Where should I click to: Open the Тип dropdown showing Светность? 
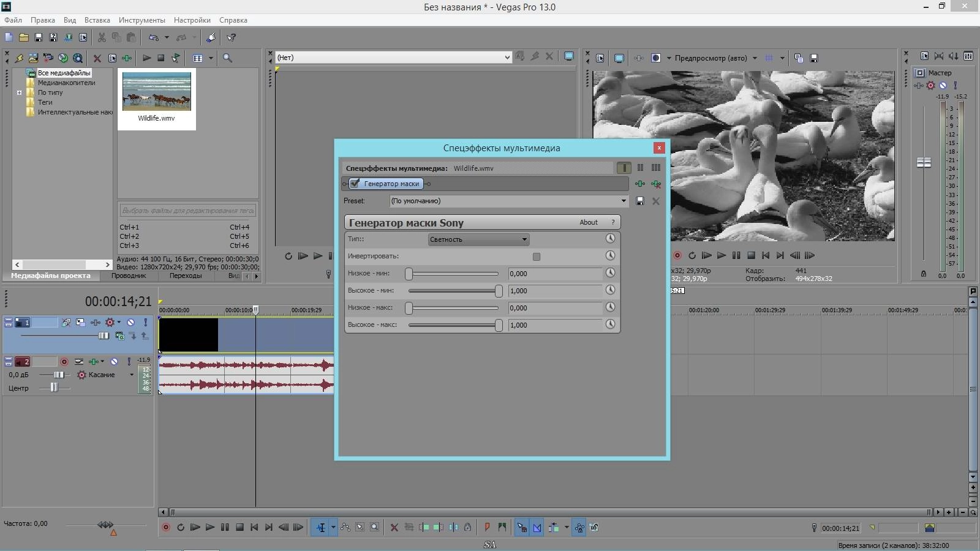point(478,239)
